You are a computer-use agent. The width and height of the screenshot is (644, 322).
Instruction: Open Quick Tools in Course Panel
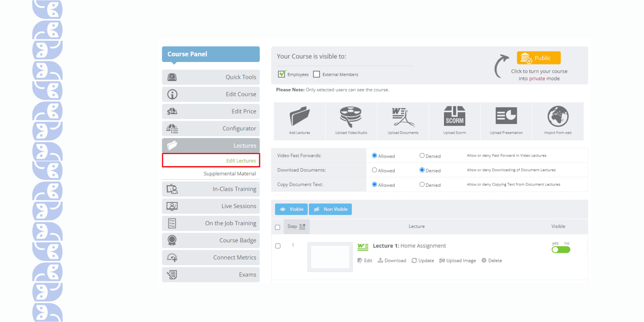pos(211,77)
